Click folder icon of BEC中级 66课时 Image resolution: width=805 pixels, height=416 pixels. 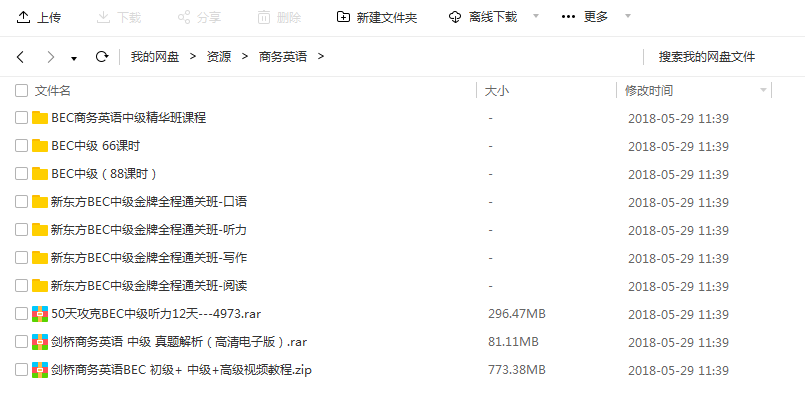click(x=40, y=146)
